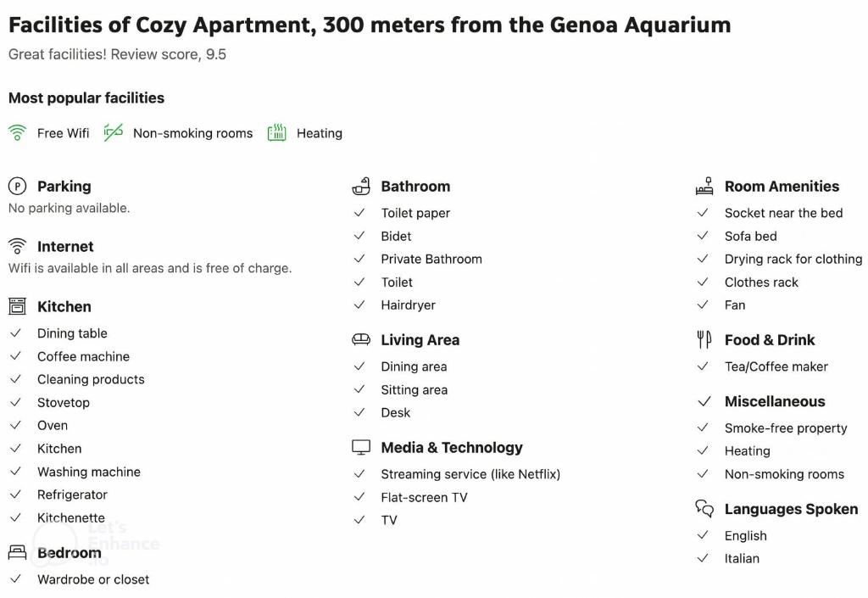Click the checkmark next to Hairdryer
Viewport: 868px width, 598px height.
coord(359,305)
